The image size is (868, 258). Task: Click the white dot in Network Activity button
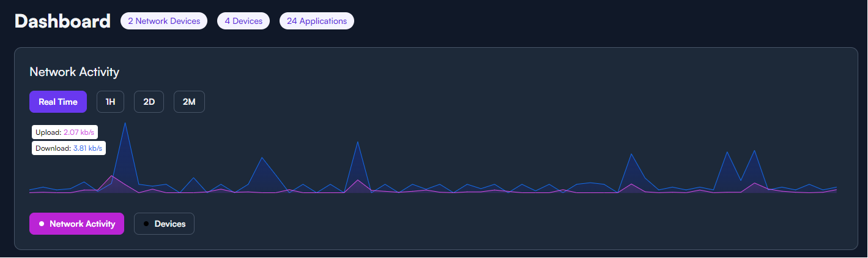(42, 224)
